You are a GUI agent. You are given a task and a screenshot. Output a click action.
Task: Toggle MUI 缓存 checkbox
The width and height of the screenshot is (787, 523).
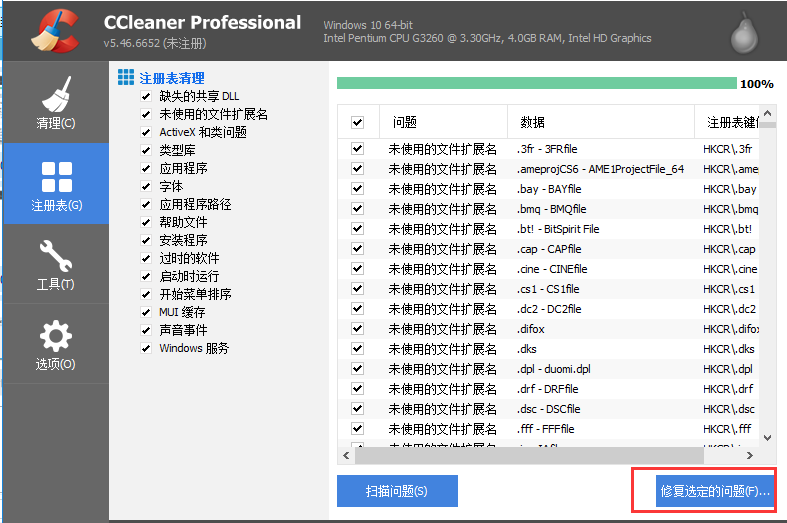(146, 312)
